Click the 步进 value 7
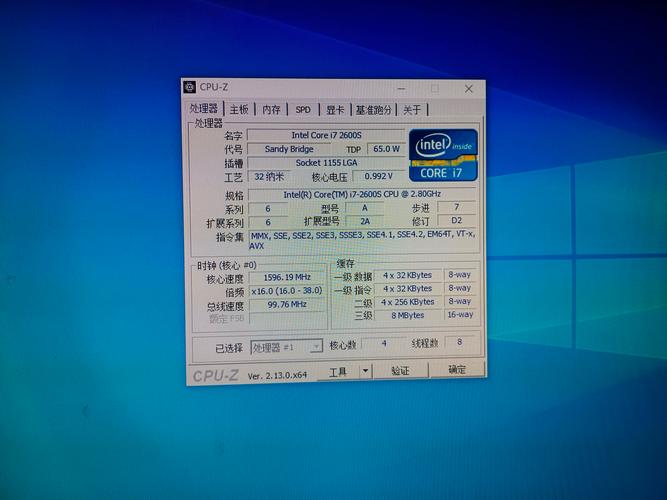The height and width of the screenshot is (500, 667). [456, 207]
